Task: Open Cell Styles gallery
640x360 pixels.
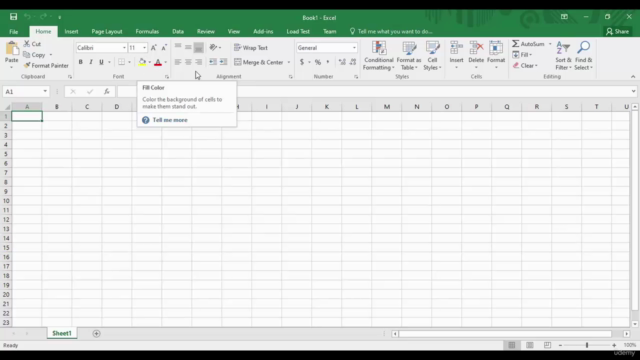Action: (x=432, y=56)
